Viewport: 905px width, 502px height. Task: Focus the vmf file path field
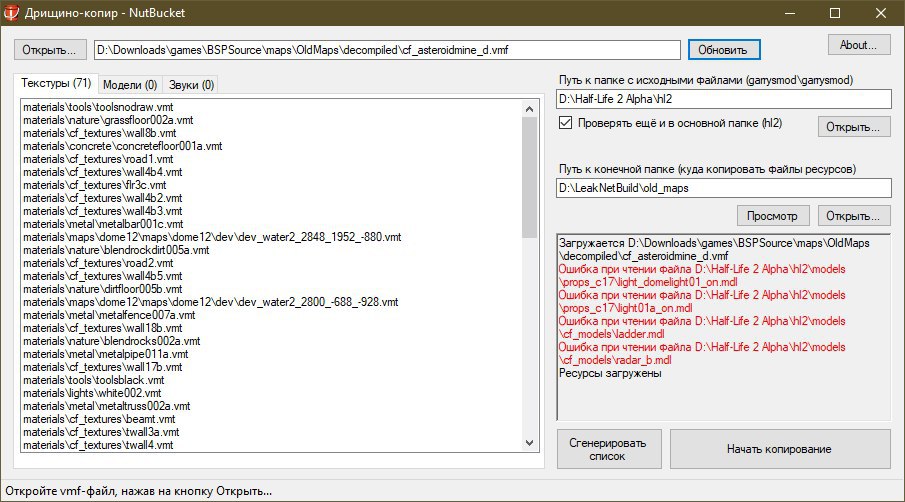click(387, 50)
